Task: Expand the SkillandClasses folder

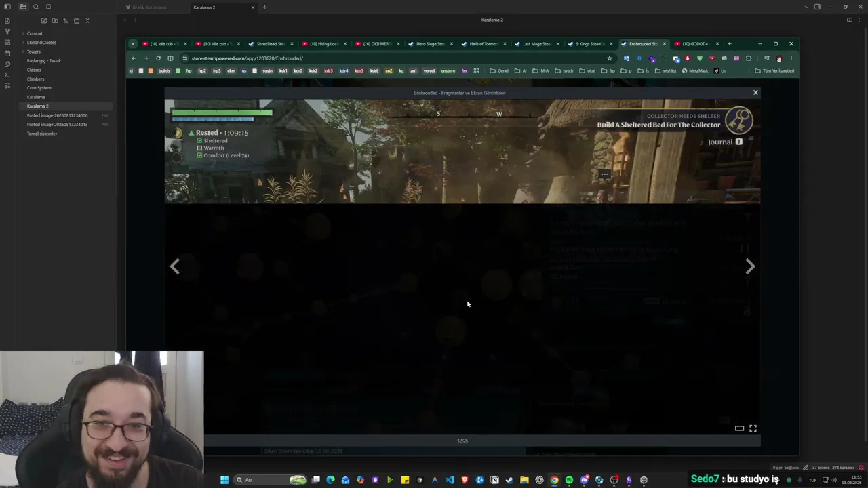Action: click(41, 42)
